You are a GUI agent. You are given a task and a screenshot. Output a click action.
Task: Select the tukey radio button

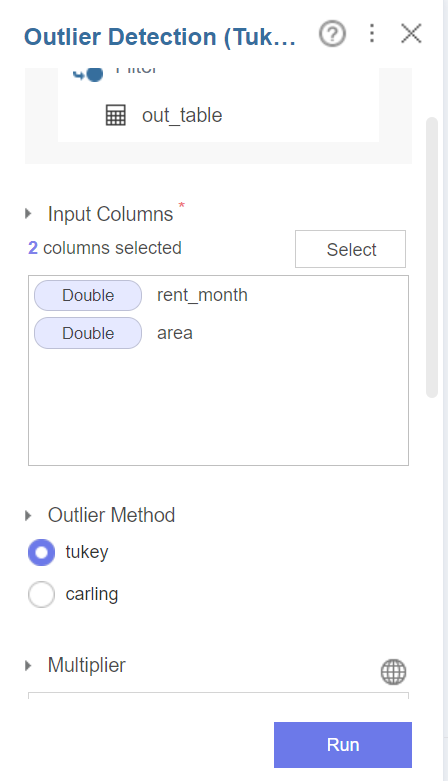pos(41,552)
